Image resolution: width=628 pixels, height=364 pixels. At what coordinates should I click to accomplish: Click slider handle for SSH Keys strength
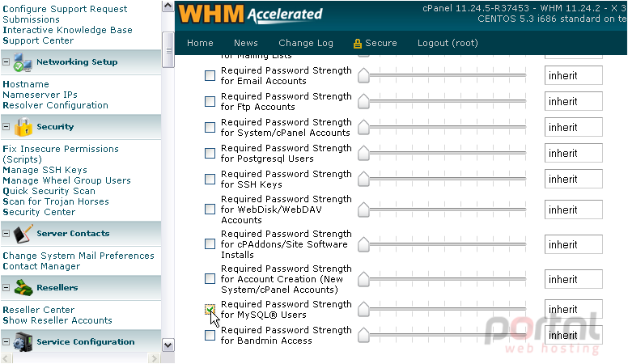pos(363,179)
